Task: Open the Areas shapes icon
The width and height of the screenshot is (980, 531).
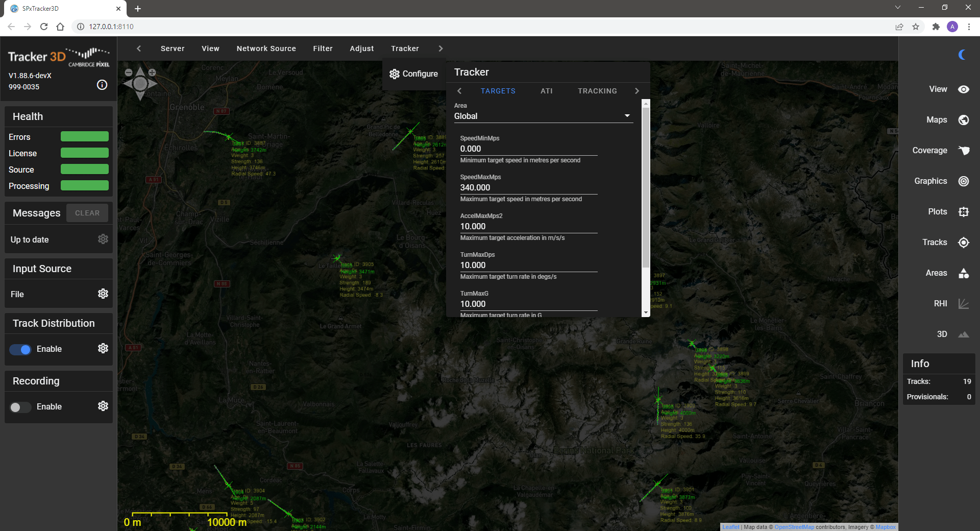Action: (963, 273)
